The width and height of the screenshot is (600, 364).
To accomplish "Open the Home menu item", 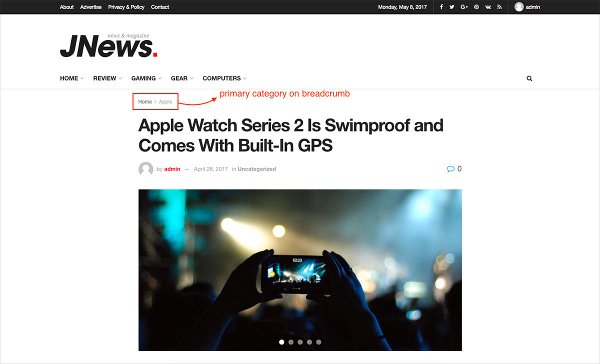I will [x=72, y=78].
